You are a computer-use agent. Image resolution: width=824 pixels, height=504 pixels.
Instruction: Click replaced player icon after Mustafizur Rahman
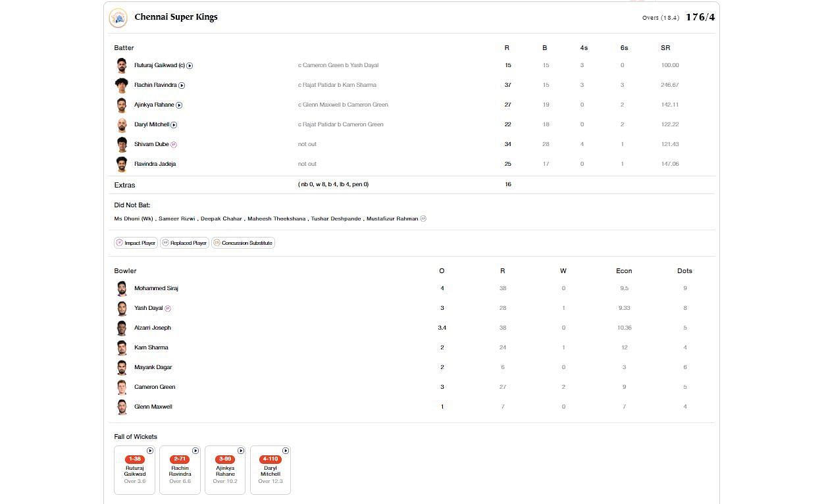[423, 219]
